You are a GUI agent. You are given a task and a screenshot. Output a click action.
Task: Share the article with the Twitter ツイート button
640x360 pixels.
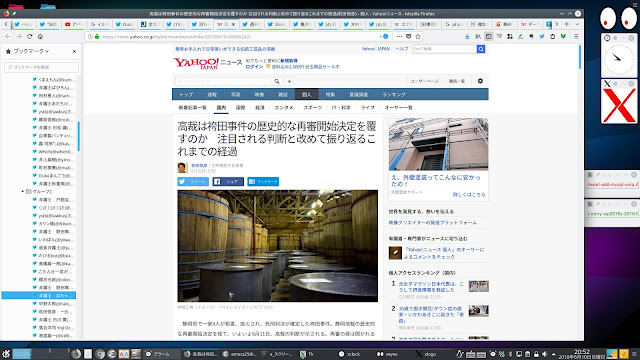coord(193,182)
